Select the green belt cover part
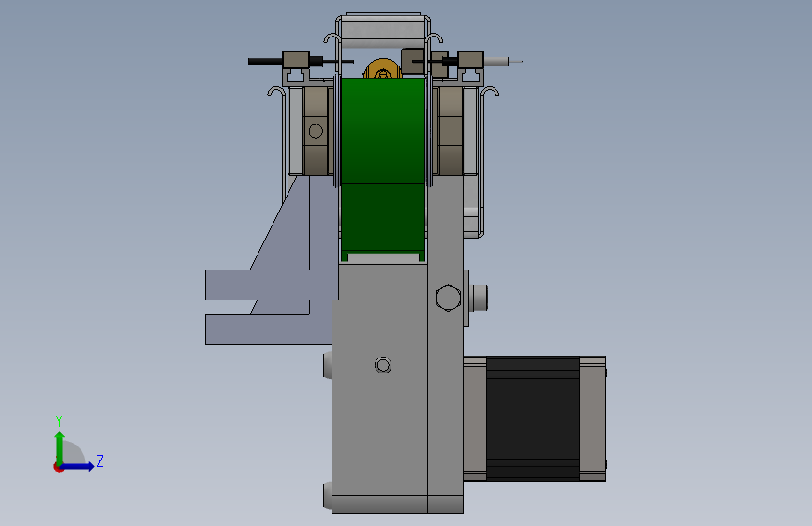The image size is (812, 526). coord(383,168)
